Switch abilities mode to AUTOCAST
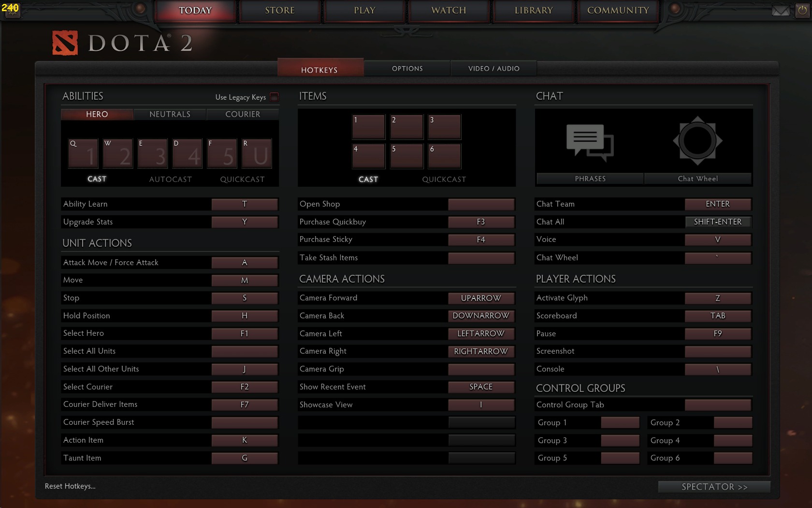 tap(170, 179)
